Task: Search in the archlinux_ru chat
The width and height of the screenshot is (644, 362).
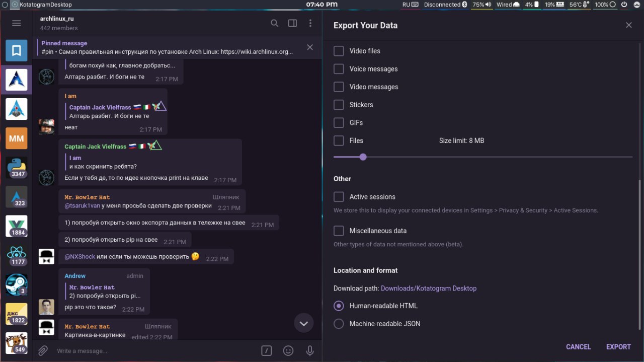Action: (274, 23)
